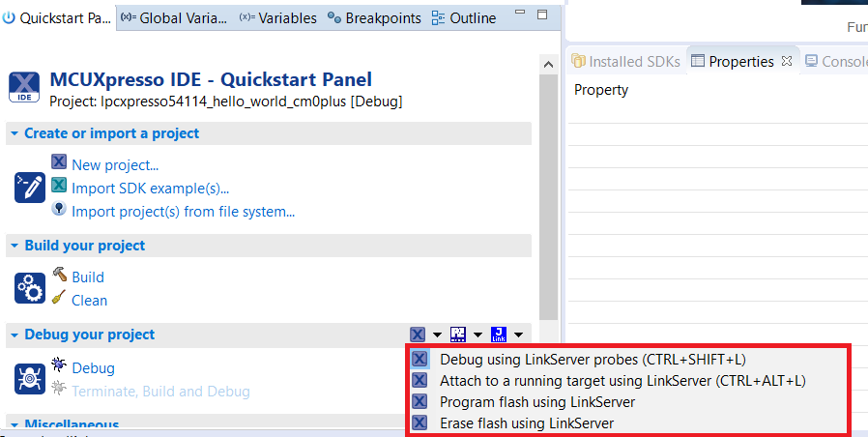
Task: Click the Clean broom icon
Action: (x=60, y=299)
